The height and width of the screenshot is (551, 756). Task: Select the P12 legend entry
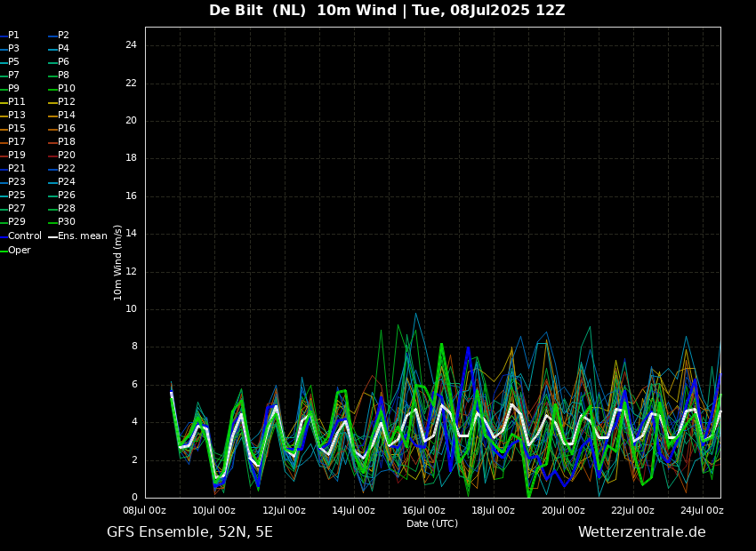coord(67,102)
